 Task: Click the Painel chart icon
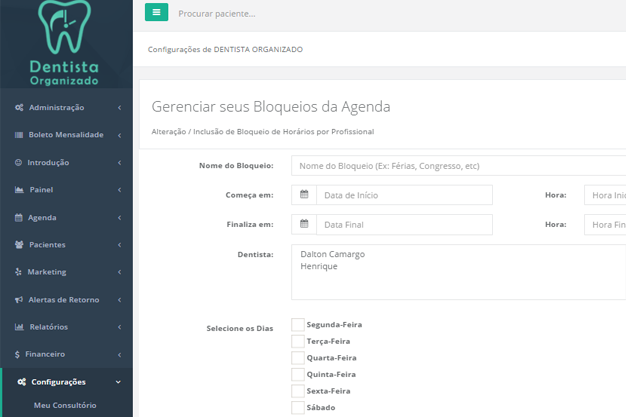click(19, 190)
